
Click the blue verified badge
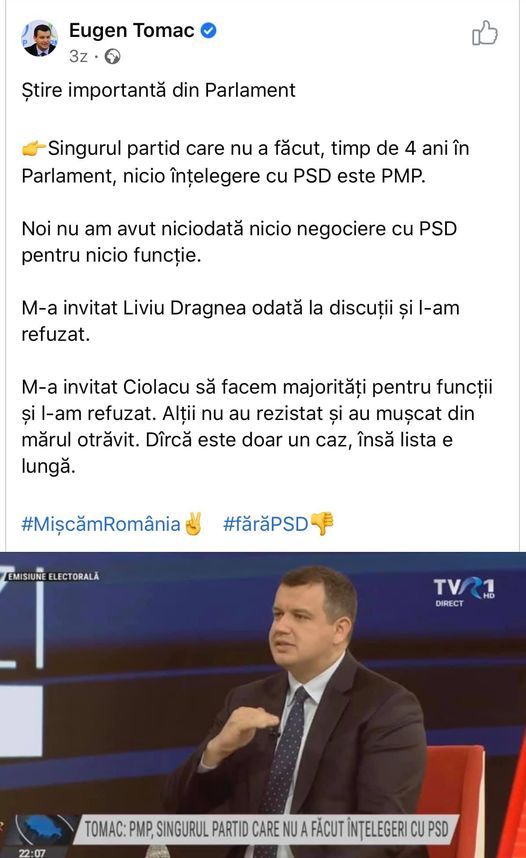209,31
